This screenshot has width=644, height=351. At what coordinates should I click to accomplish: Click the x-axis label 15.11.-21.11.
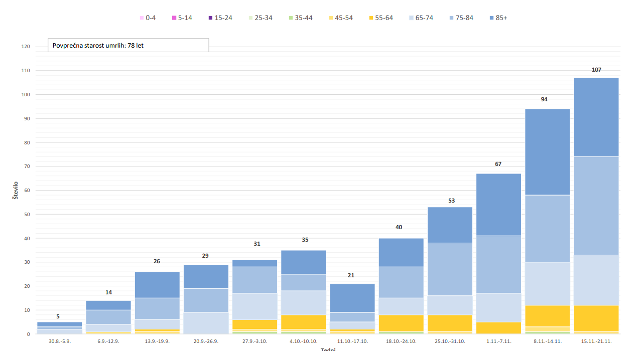coord(596,341)
